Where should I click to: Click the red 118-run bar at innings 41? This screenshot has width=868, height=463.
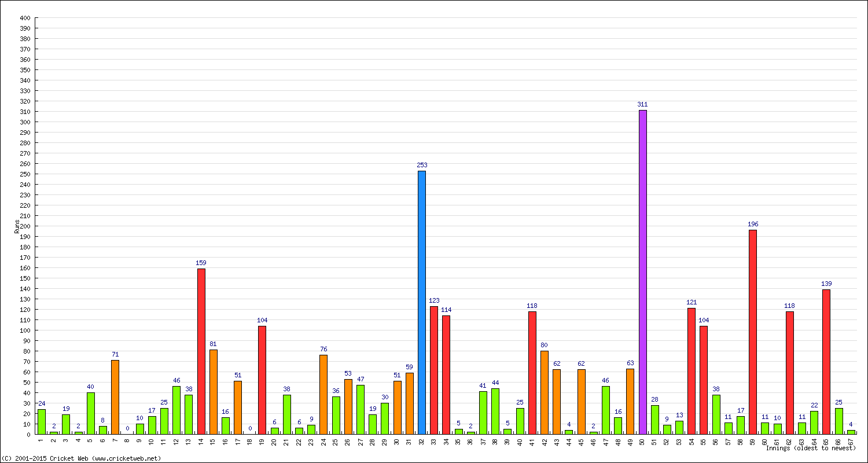(532, 373)
